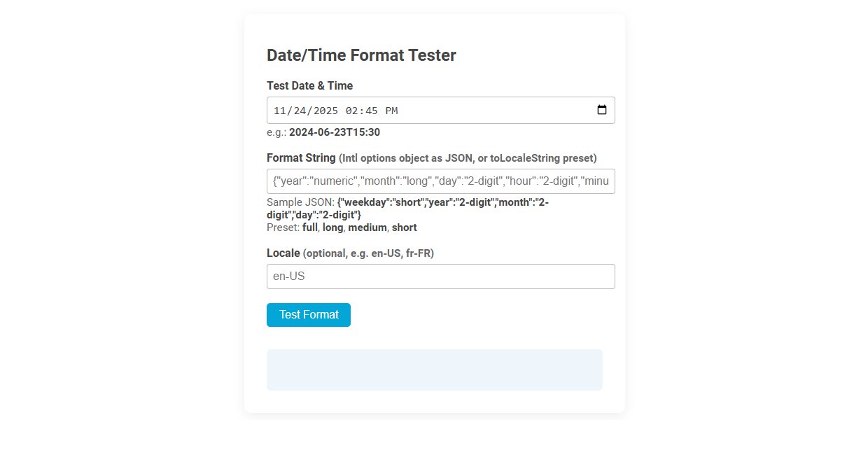Select the medium preset option
Screen dimensions: 868x455
tap(367, 227)
